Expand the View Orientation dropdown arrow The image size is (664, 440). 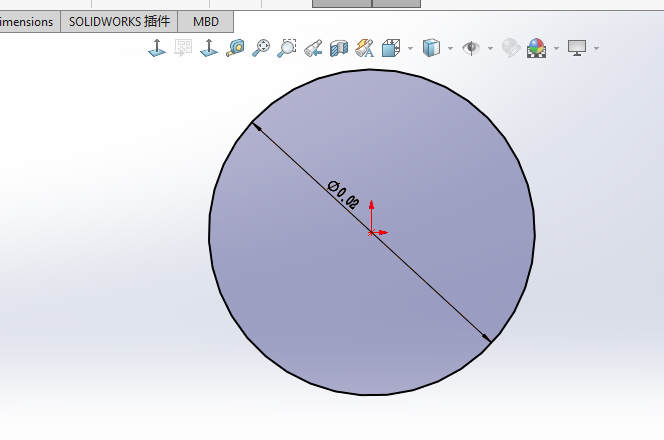point(410,48)
